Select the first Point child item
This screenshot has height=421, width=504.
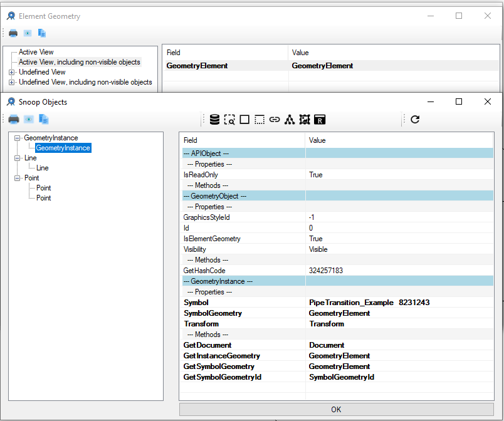pyautogui.click(x=43, y=188)
